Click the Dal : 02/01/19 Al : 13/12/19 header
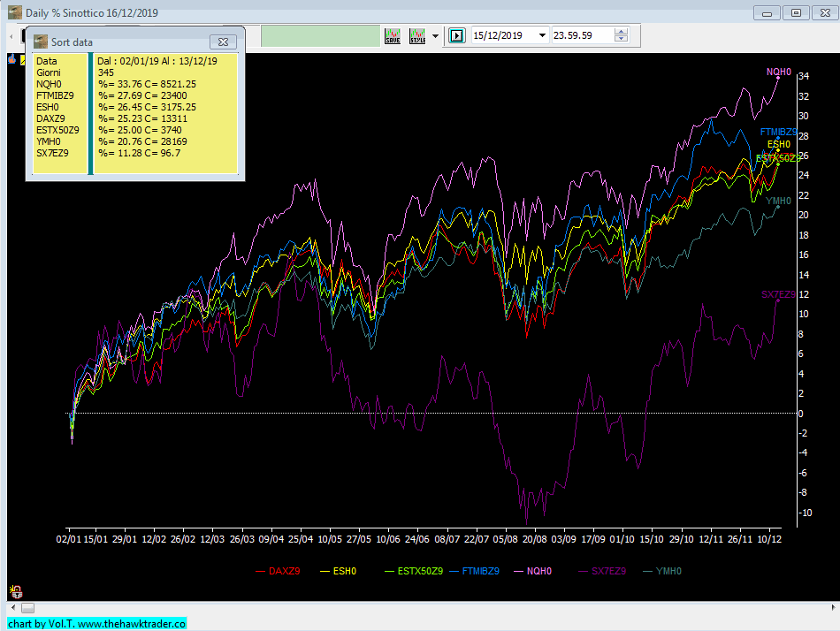 (x=157, y=61)
